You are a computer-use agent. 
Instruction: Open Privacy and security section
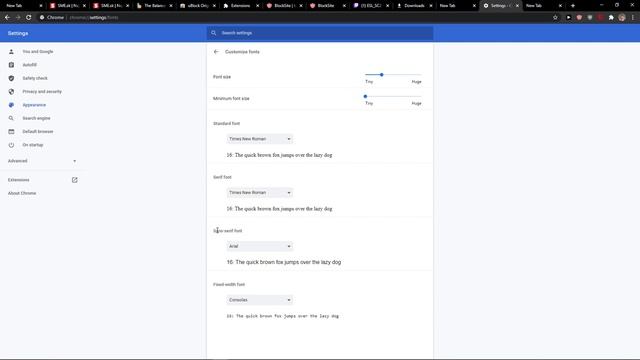tap(42, 92)
